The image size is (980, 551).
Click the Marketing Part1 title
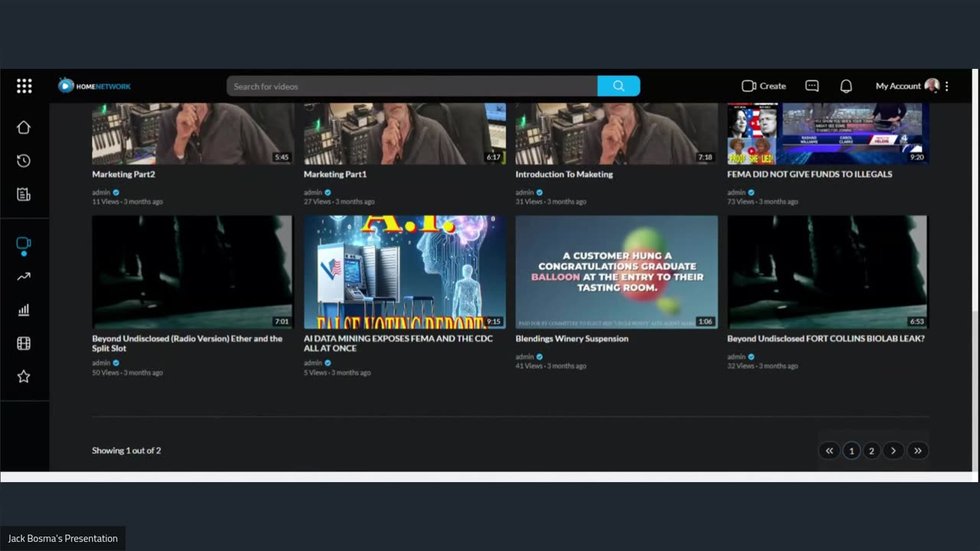[x=335, y=174]
